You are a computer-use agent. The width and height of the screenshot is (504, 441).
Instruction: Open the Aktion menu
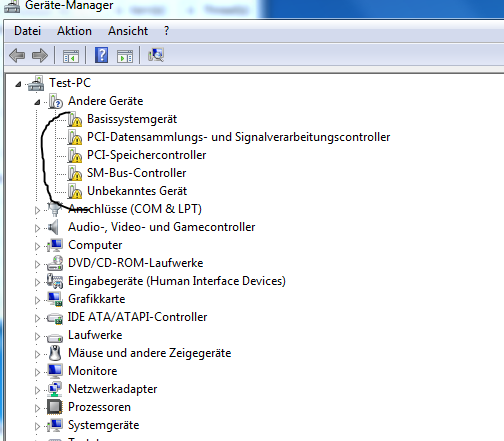pyautogui.click(x=74, y=31)
